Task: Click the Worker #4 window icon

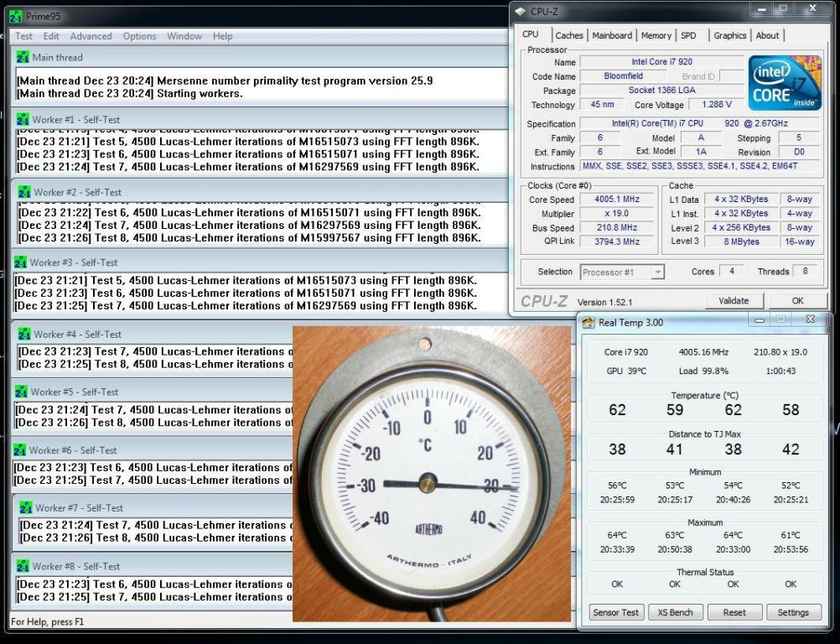Action: 24,334
